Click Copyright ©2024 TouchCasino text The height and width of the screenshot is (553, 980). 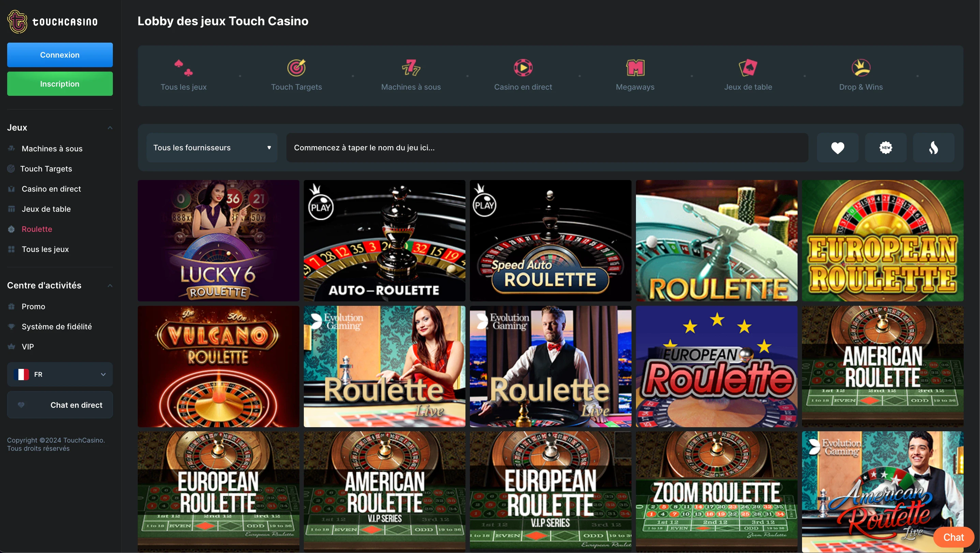click(x=56, y=440)
